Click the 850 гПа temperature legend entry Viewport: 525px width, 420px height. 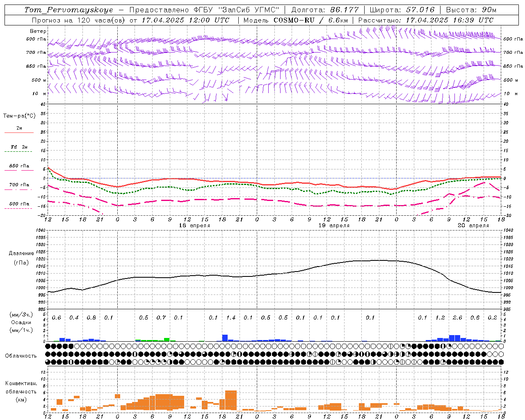pos(19,166)
